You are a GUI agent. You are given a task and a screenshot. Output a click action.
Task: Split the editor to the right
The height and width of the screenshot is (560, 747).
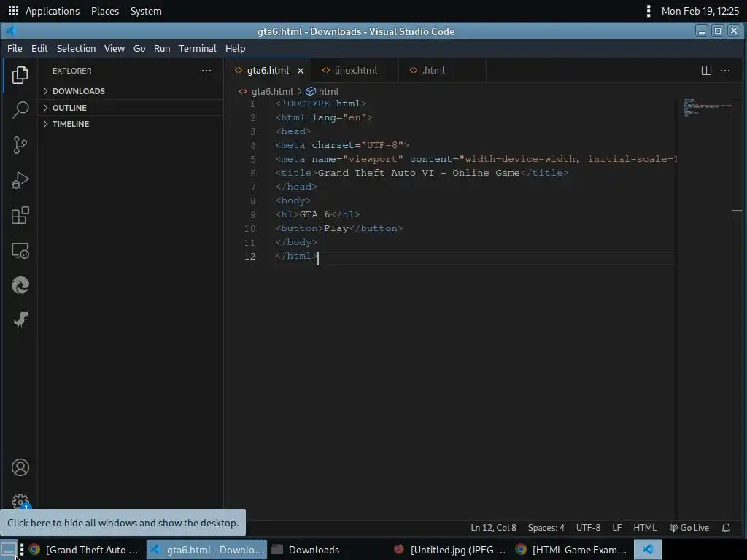click(706, 71)
